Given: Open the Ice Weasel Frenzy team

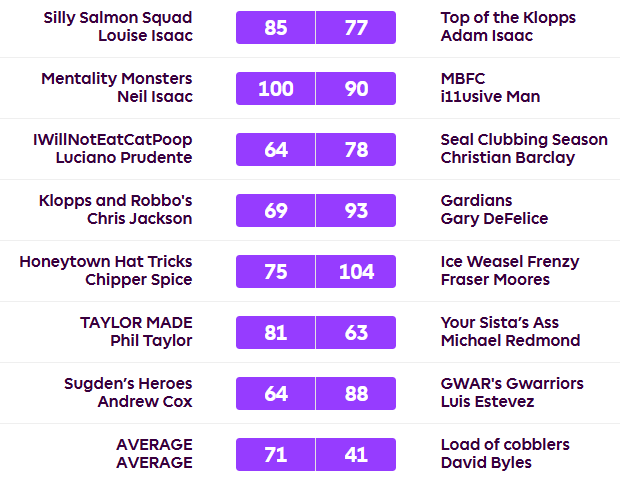Looking at the screenshot, I should coord(510,262).
